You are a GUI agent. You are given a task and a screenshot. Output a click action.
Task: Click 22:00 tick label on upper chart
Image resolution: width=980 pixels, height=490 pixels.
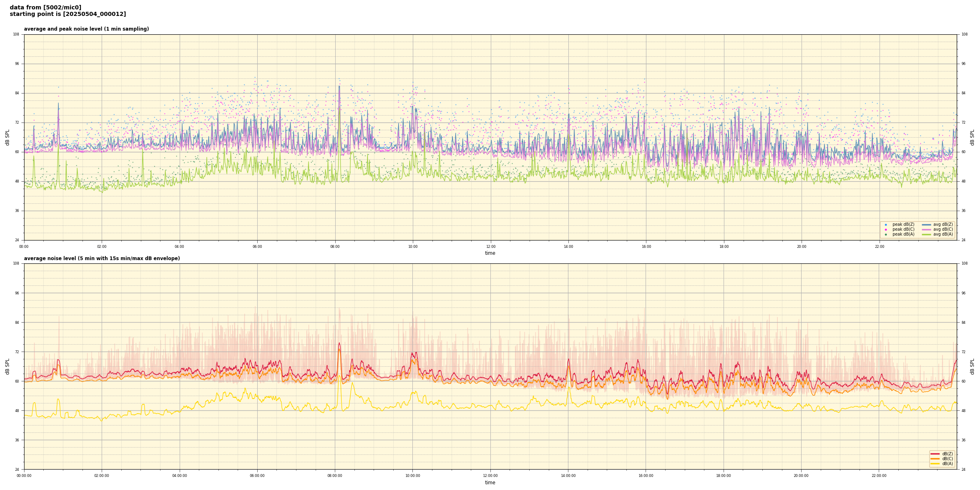coord(880,247)
